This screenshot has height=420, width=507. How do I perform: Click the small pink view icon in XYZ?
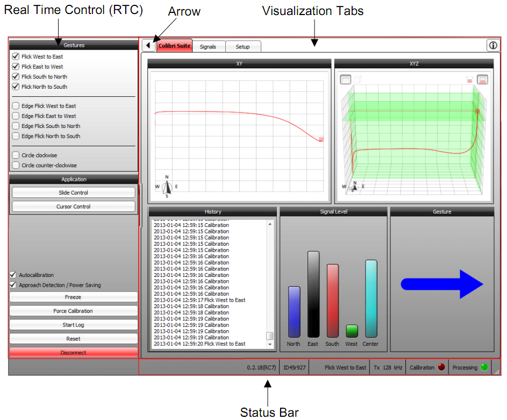pyautogui.click(x=469, y=80)
